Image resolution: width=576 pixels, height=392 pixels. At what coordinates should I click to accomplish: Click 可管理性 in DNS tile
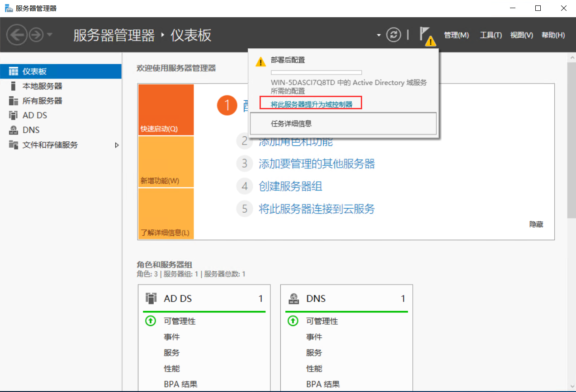tap(322, 321)
